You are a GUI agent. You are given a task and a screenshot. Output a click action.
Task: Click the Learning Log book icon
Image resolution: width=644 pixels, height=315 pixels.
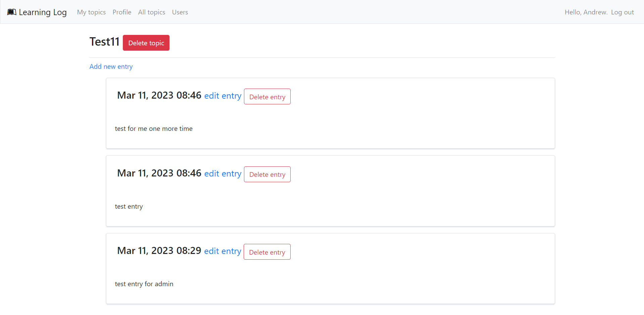pos(12,12)
